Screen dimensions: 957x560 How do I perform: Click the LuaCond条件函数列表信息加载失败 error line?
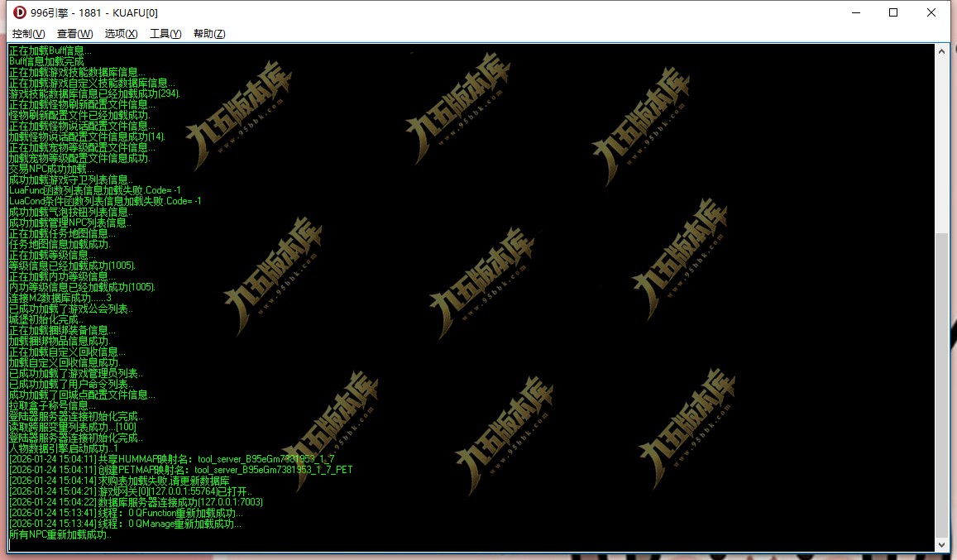pos(105,201)
